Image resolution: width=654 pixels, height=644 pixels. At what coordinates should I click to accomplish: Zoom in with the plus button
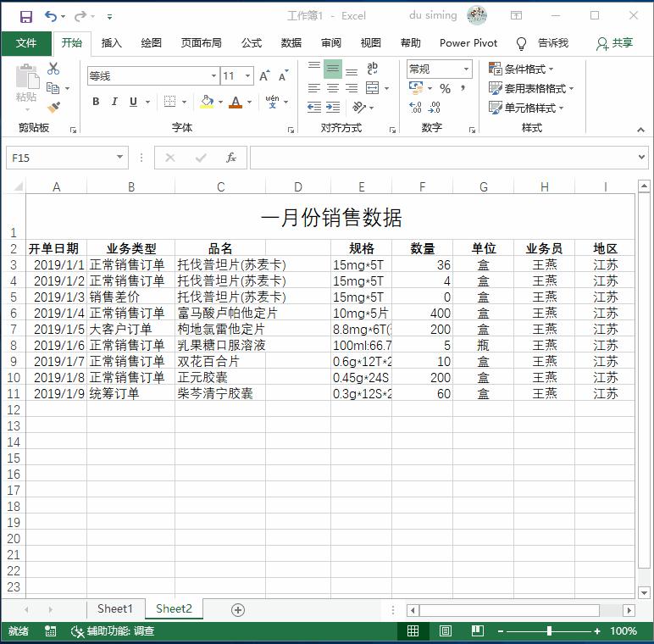597,631
